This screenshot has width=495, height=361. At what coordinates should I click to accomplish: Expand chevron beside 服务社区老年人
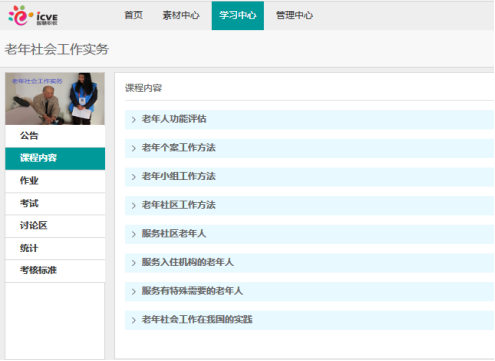point(134,234)
